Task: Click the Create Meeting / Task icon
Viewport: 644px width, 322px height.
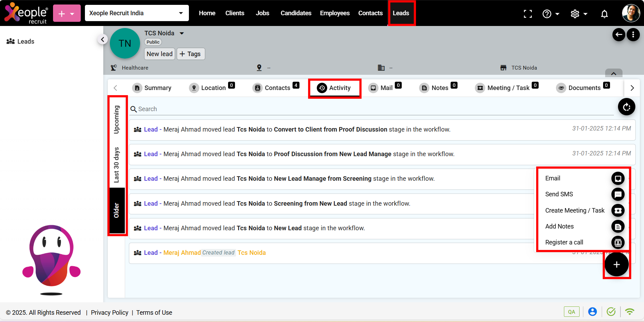Action: (618, 211)
